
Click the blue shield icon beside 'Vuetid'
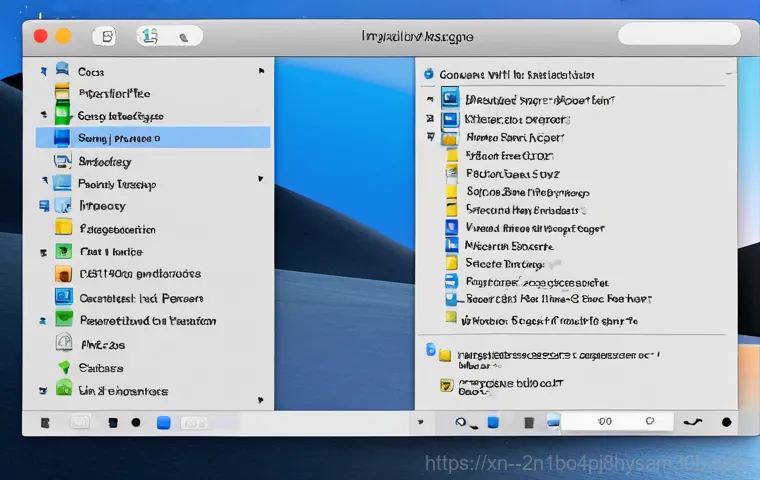click(451, 227)
